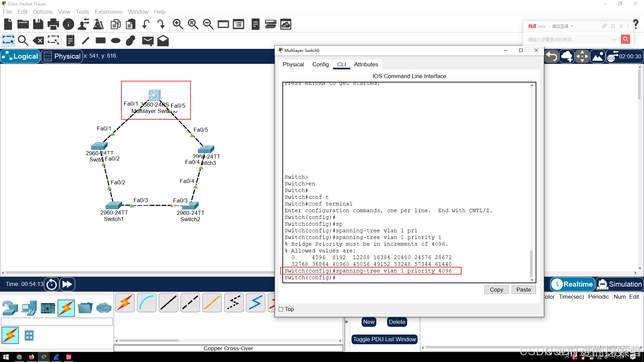The width and height of the screenshot is (644, 362).
Task: Click the Fast Forward Time button
Action: [x=67, y=284]
